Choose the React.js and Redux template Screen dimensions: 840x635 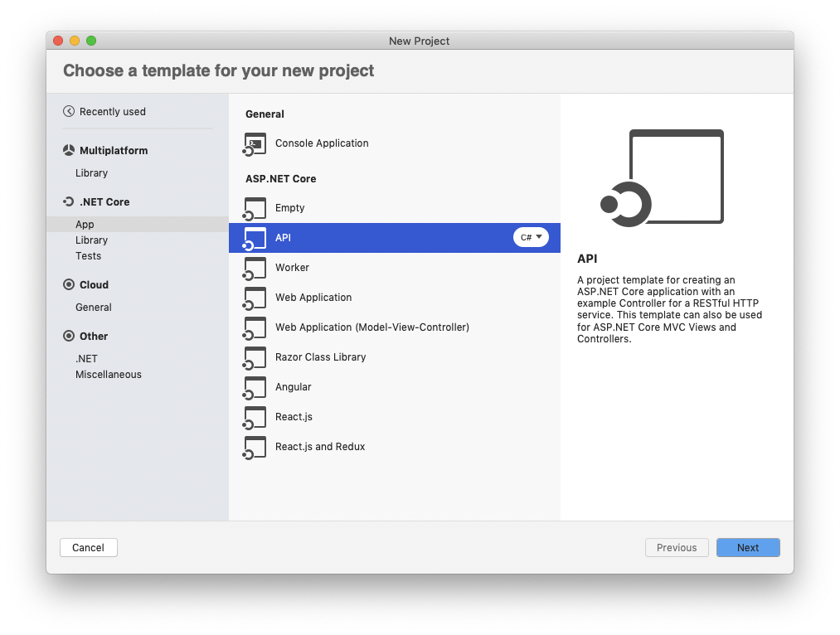coord(394,447)
